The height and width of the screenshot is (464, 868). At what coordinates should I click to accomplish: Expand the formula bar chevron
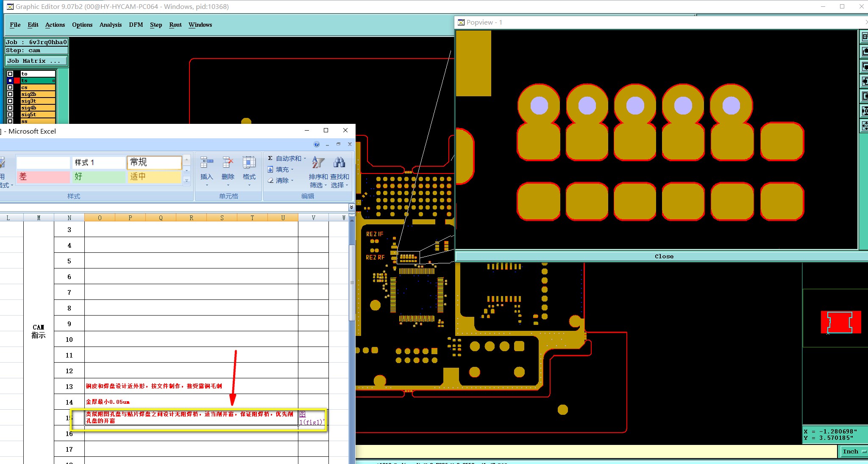(351, 207)
